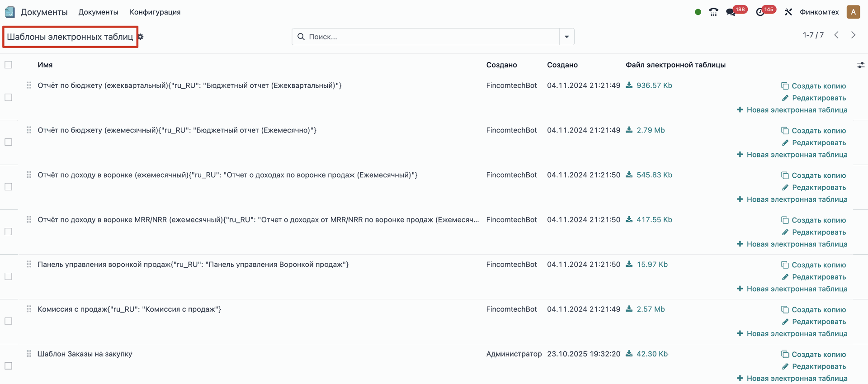Open activities clock icon with 145 badge

760,12
